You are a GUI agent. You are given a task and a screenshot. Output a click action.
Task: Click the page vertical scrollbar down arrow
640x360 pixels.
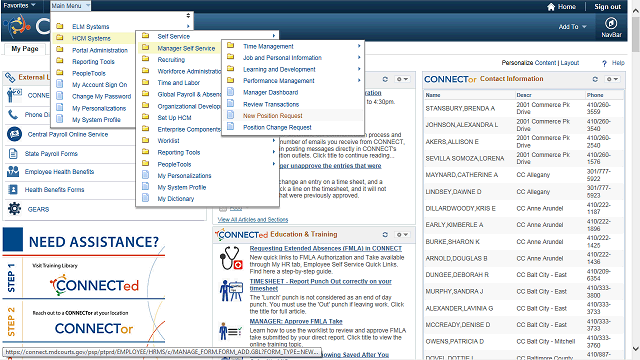click(636, 349)
